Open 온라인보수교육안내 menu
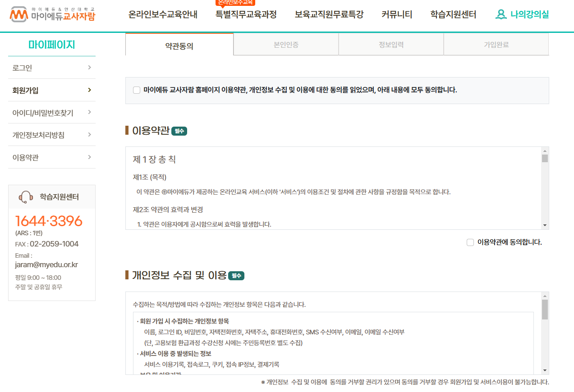574x392 pixels. coord(163,14)
